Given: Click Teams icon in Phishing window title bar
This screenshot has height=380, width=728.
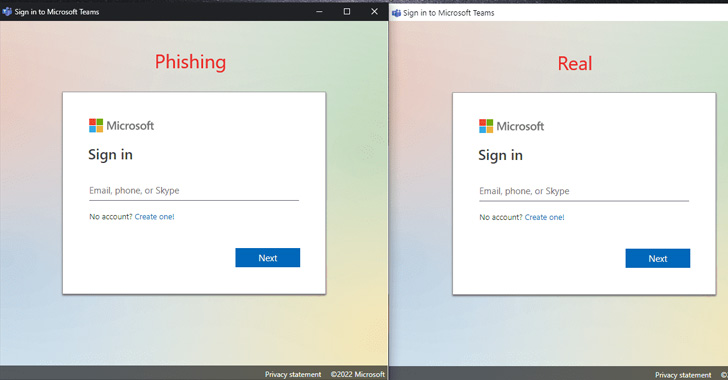Looking at the screenshot, I should pyautogui.click(x=6, y=12).
